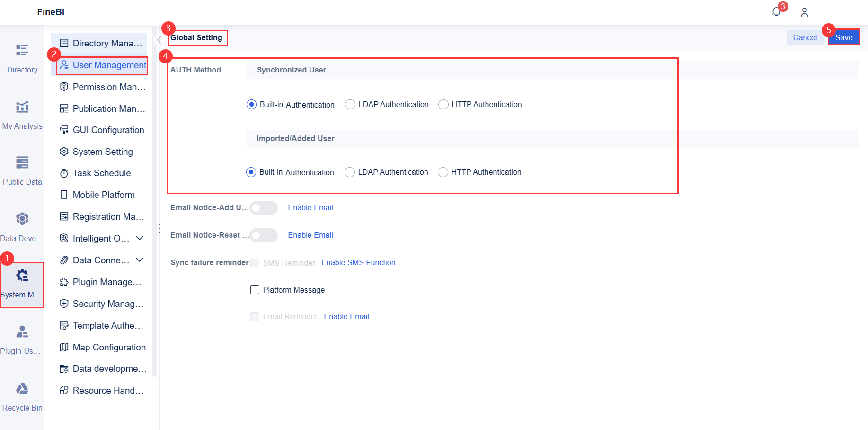Screen dimensions: 868x430
Task: Save the Global Setting changes
Action: click(x=844, y=37)
